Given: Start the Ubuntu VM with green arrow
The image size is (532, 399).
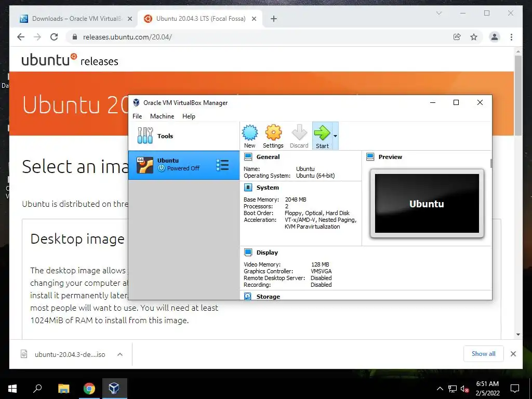Looking at the screenshot, I should coord(322,136).
